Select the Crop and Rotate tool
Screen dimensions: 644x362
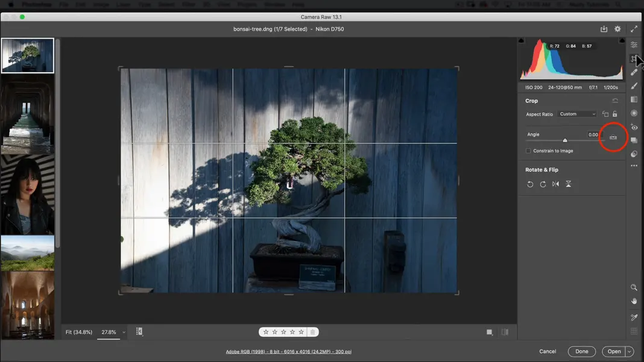[634, 58]
